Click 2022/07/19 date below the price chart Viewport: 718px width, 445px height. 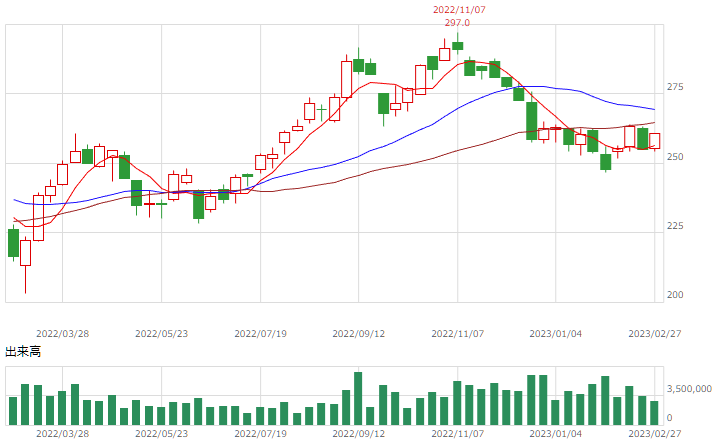(x=261, y=334)
